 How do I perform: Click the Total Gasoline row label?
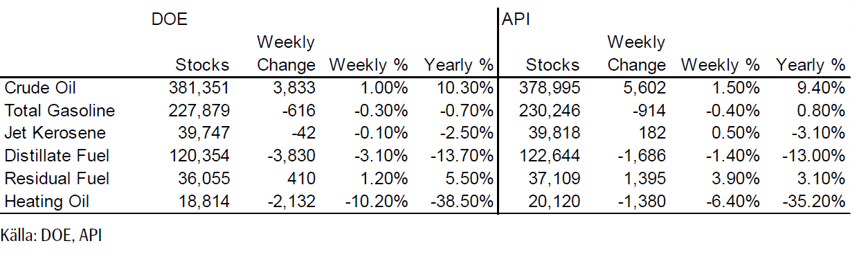[x=60, y=111]
